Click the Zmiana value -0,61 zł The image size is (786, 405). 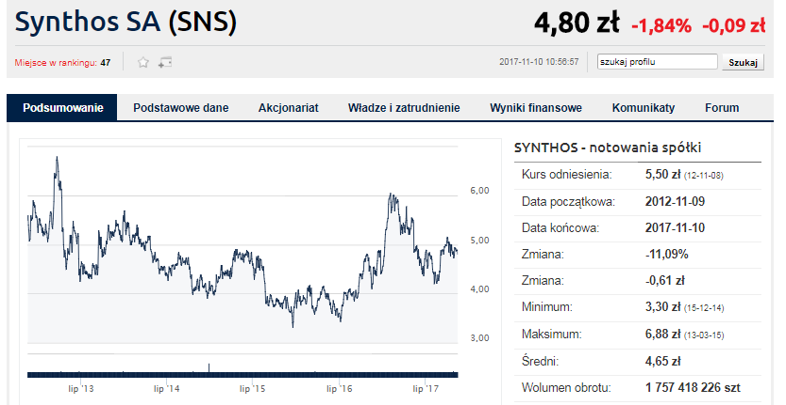click(665, 281)
